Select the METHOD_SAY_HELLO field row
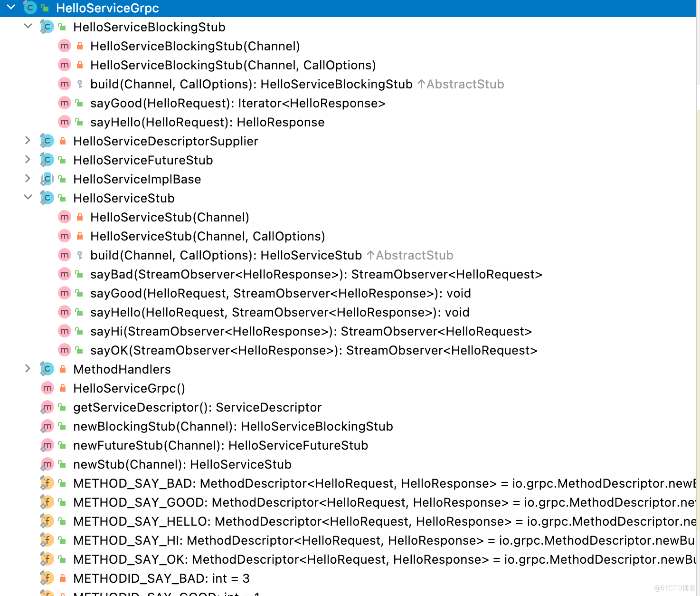700x596 pixels. coord(348,521)
